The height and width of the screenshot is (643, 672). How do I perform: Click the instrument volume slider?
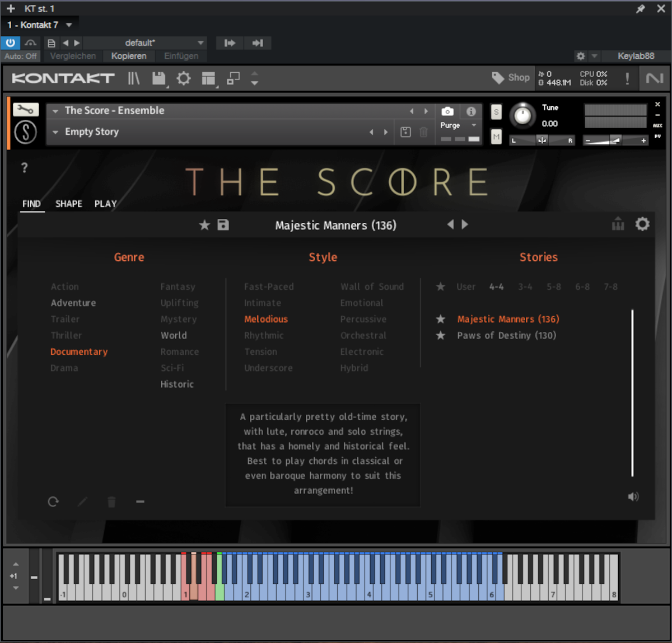pyautogui.click(x=615, y=140)
